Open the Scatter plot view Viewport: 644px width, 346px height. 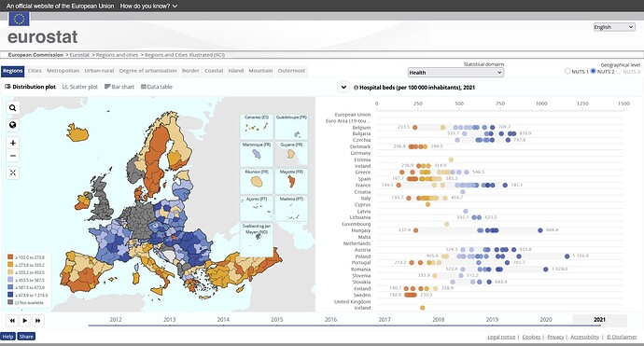[80, 87]
